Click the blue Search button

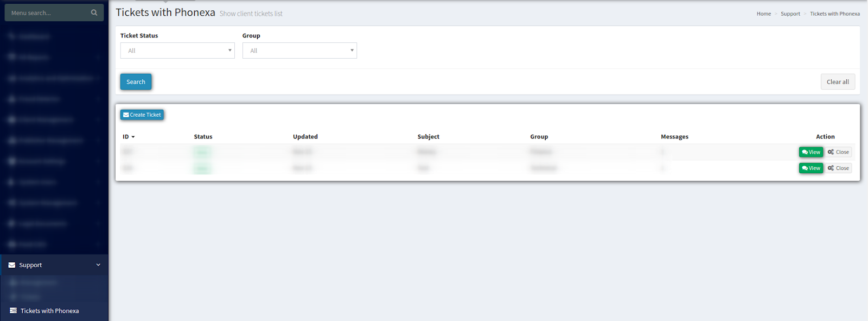[136, 82]
